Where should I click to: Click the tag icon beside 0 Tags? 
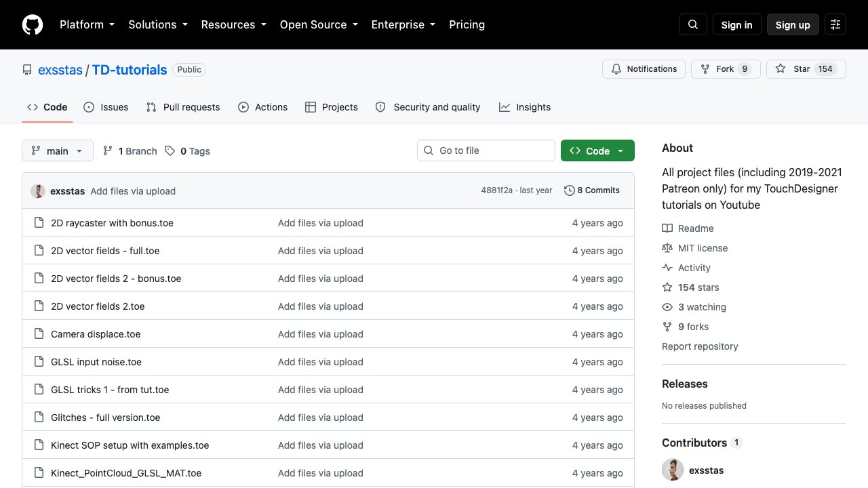170,150
